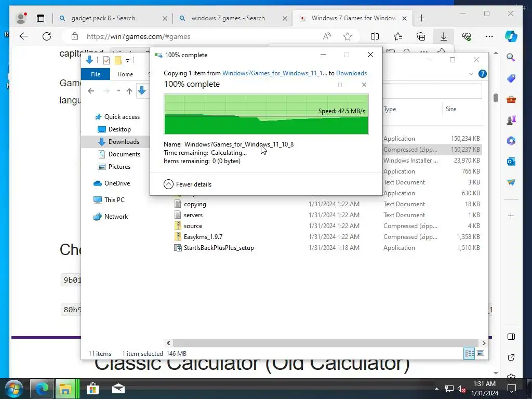Open the Downloads destination link in copy dialog
The image size is (532, 399).
pos(352,73)
